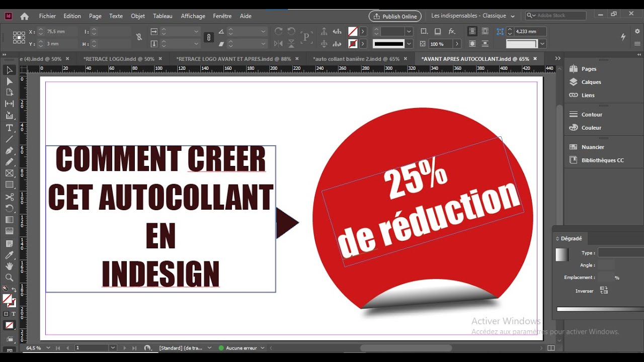The width and height of the screenshot is (644, 362).
Task: Select the Direct Selection tool
Action: coord(9,81)
